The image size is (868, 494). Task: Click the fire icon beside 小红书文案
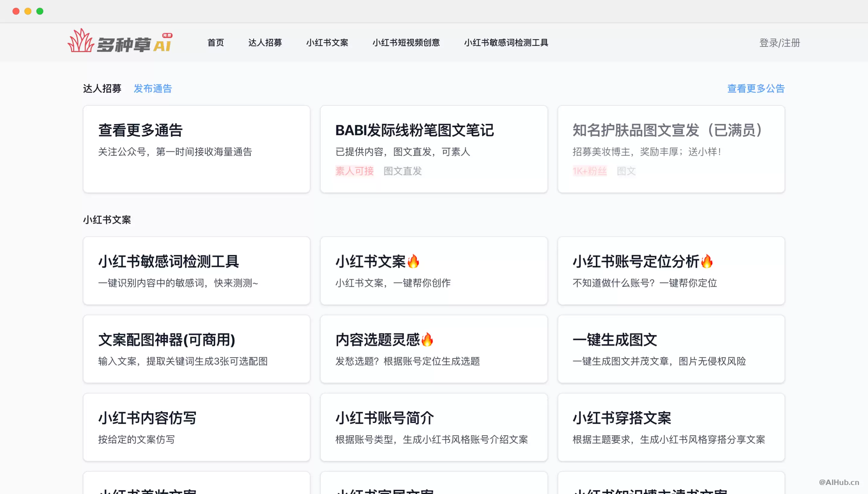(x=413, y=261)
